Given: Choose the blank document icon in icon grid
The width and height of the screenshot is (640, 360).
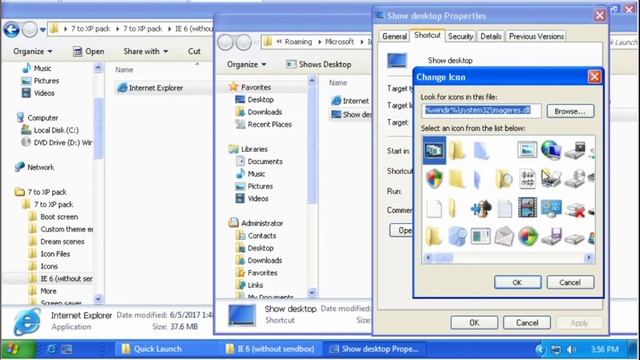Looking at the screenshot, I should tap(433, 208).
